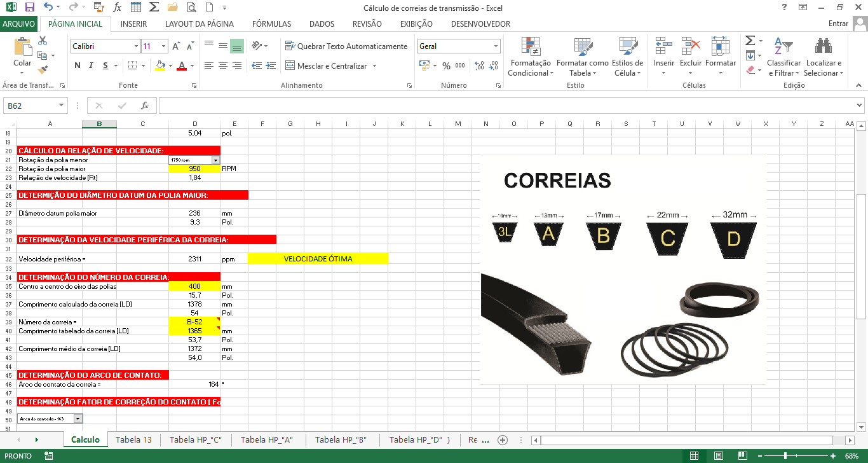868x463 pixels.
Task: Open Formatação Condicional
Action: 531,57
